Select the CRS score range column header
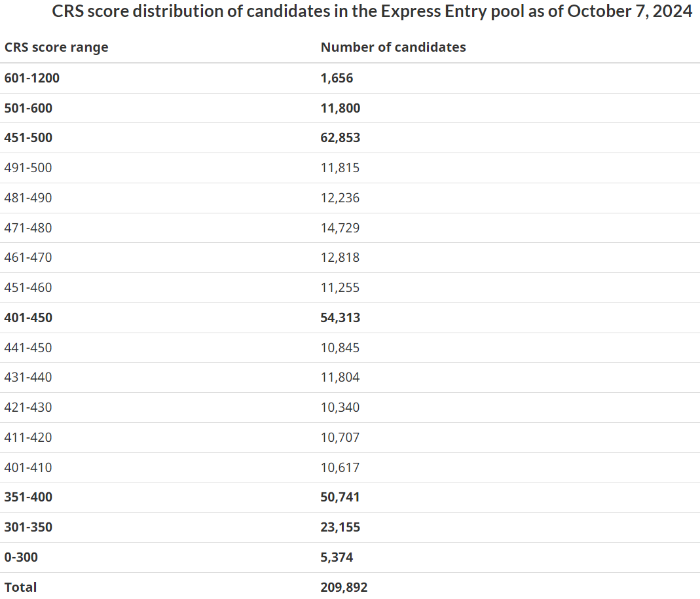Viewport: 700px width, 599px height. tap(56, 47)
